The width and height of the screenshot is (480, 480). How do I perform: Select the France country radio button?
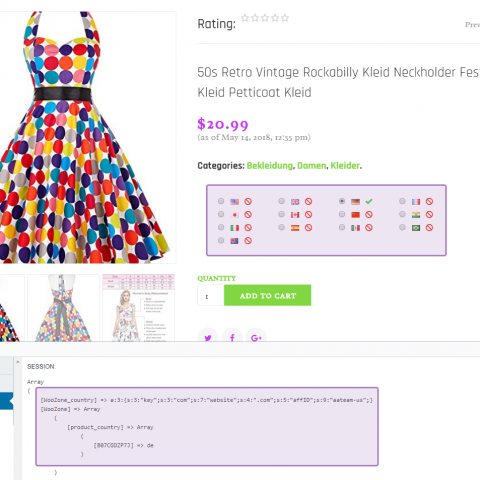[x=402, y=201]
